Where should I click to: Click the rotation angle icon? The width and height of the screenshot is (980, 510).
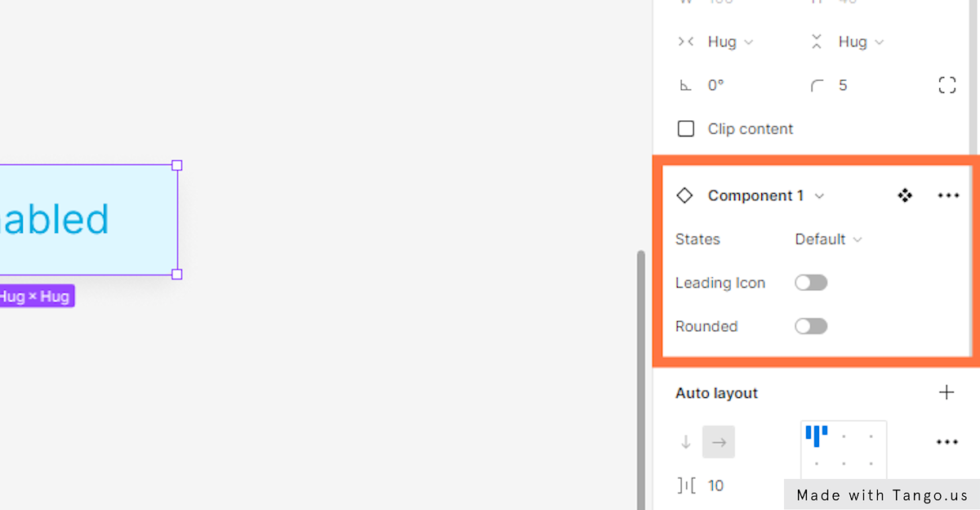pos(685,85)
